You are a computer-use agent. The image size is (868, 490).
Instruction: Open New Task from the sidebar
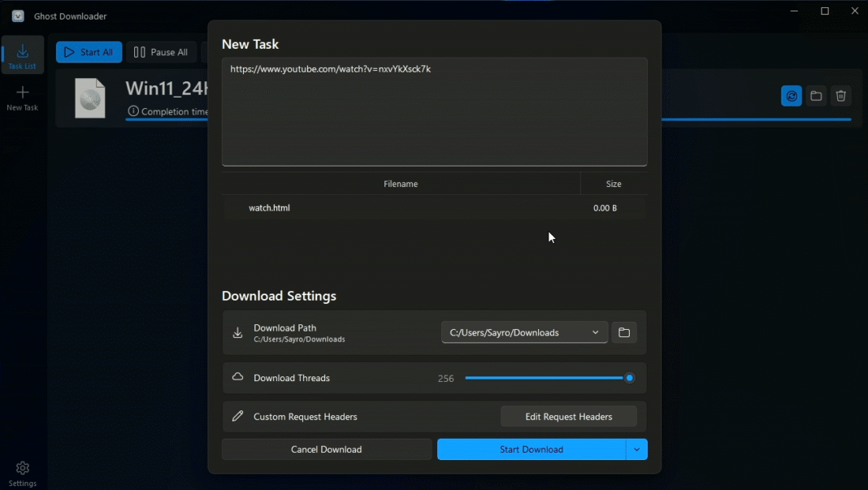click(x=22, y=98)
